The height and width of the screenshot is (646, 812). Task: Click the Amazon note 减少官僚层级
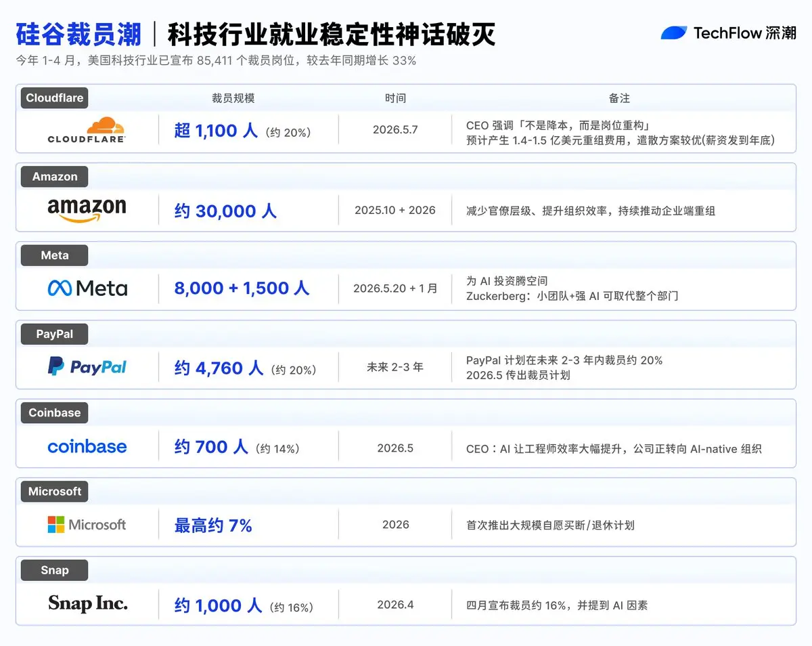(591, 211)
